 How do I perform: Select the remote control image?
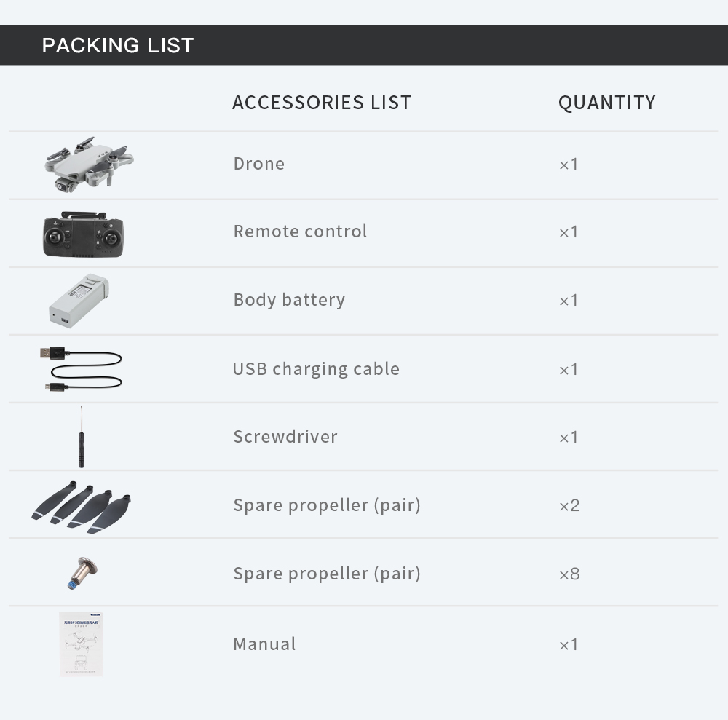point(83,234)
